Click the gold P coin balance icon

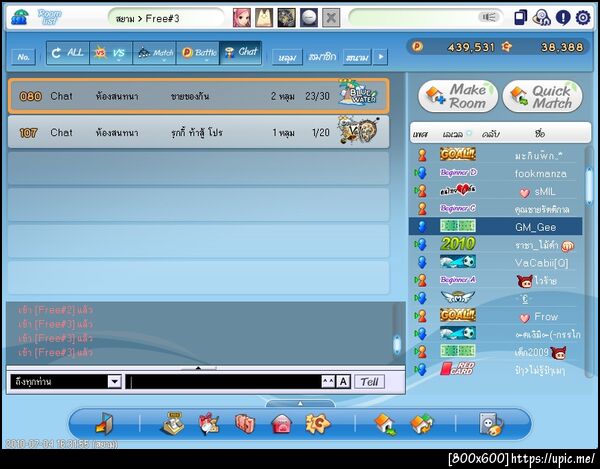click(417, 47)
